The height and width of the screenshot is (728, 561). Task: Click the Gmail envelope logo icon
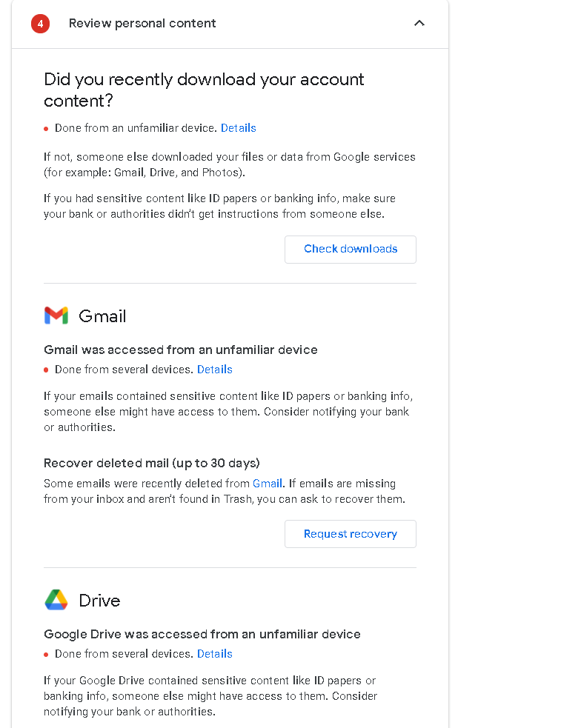(56, 315)
